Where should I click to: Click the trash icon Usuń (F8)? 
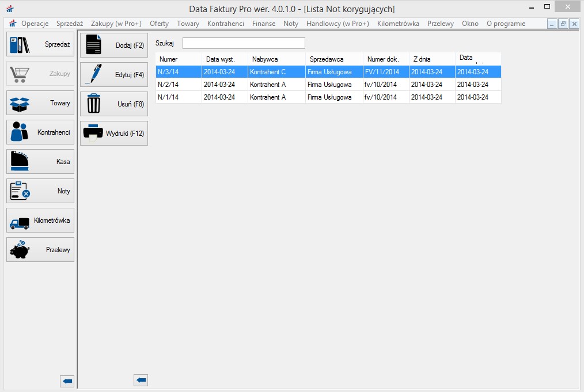click(x=114, y=104)
